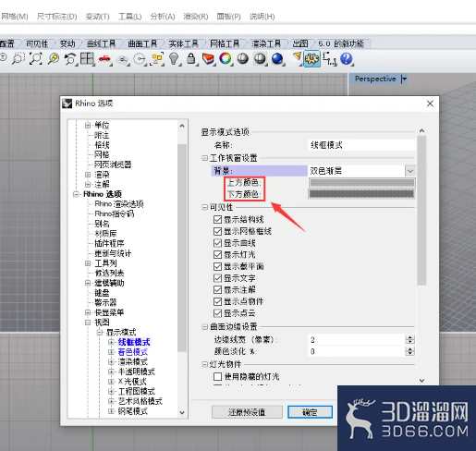The height and width of the screenshot is (451, 476).
Task: Click the object snap circle icon
Action: tap(140, 58)
